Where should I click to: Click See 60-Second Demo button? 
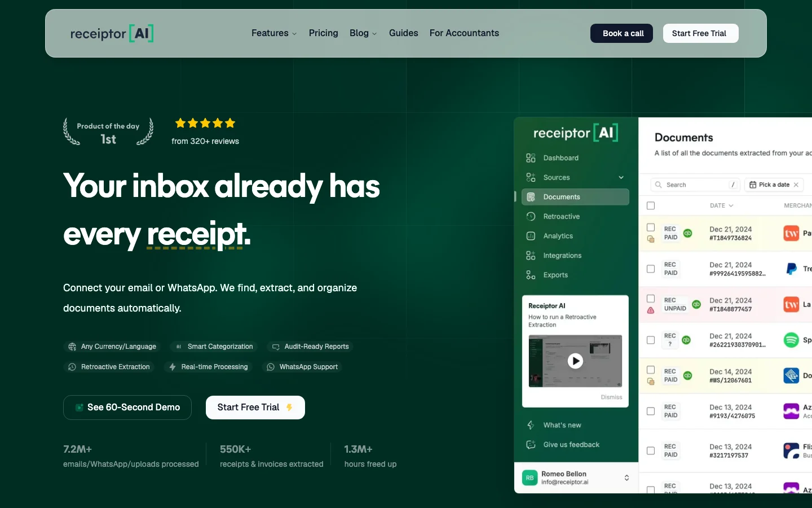coord(127,408)
